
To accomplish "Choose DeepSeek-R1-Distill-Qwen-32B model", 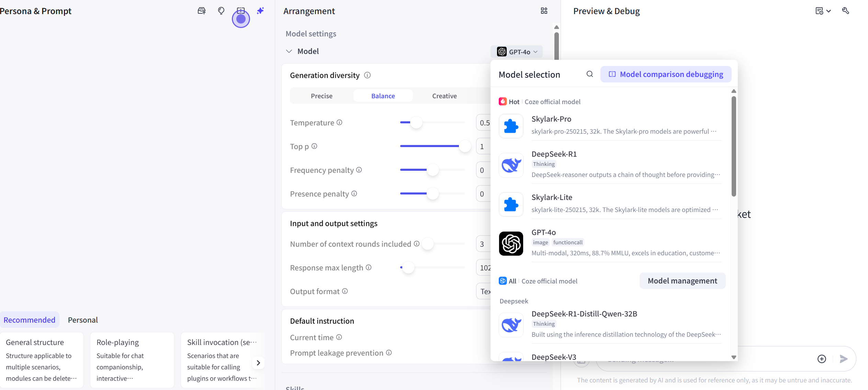I will (610, 325).
